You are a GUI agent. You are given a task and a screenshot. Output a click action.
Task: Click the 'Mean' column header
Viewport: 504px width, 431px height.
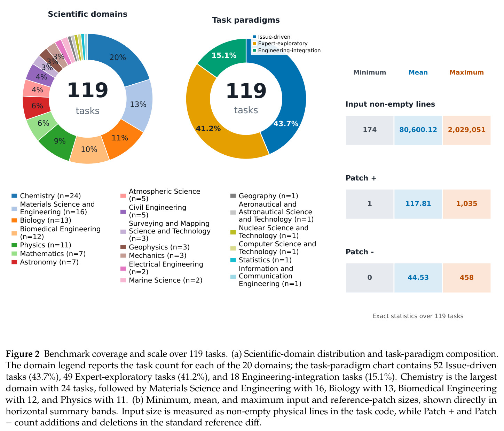pos(418,72)
